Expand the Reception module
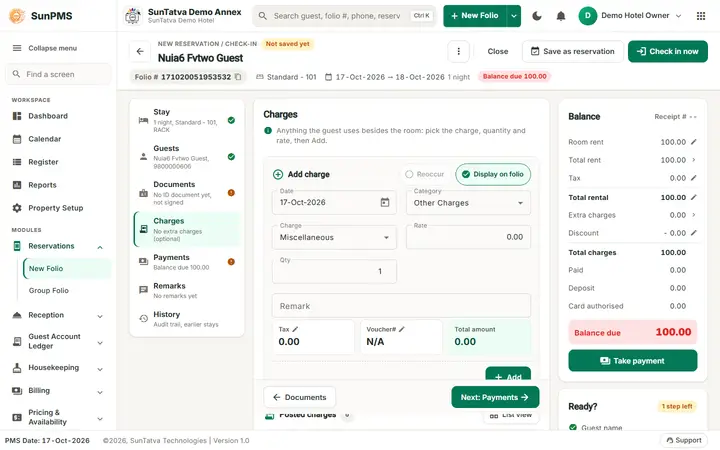Viewport: 720px width, 450px height. (x=100, y=316)
